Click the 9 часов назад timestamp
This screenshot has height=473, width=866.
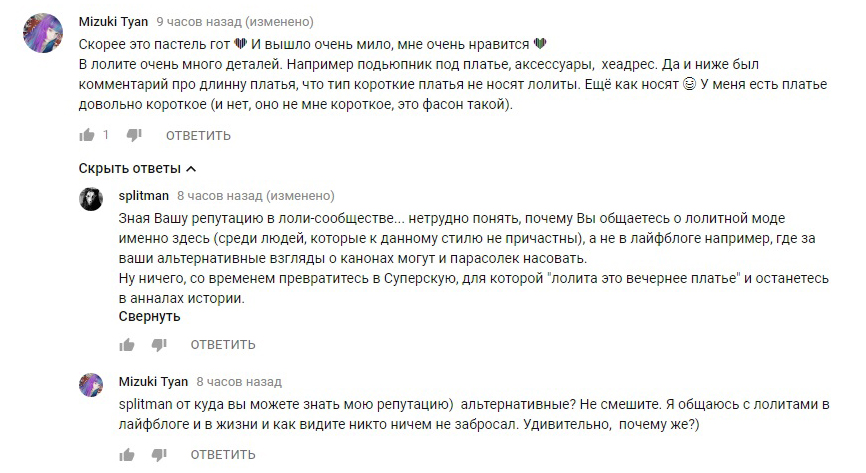[199, 22]
